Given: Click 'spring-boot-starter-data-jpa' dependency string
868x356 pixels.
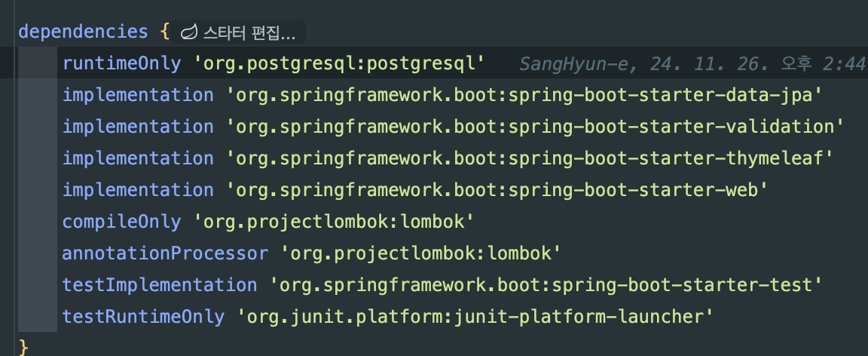Looking at the screenshot, I should click(x=524, y=95).
